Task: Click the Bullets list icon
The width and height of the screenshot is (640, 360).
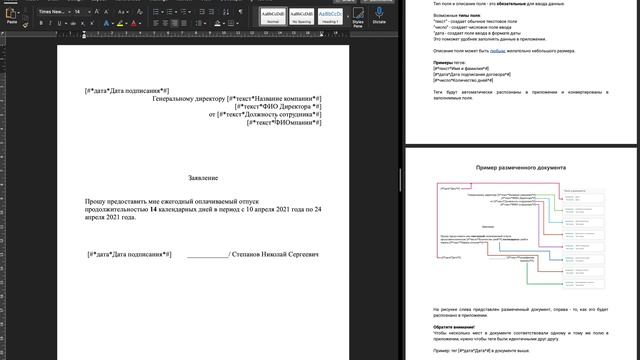Action: click(156, 12)
